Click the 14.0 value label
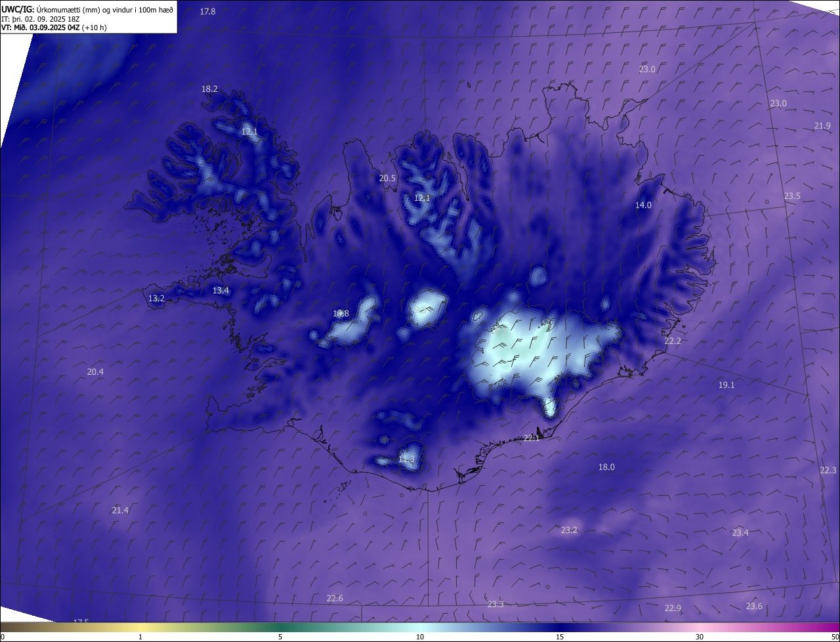Viewport: 840px width, 642px height. (643, 205)
